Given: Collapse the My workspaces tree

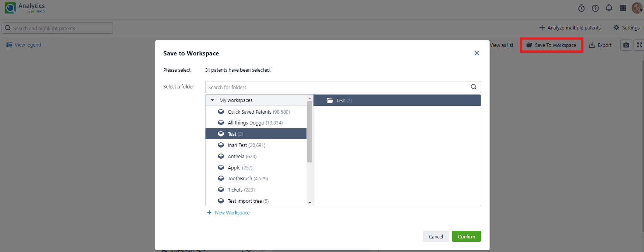Looking at the screenshot, I should 212,100.
